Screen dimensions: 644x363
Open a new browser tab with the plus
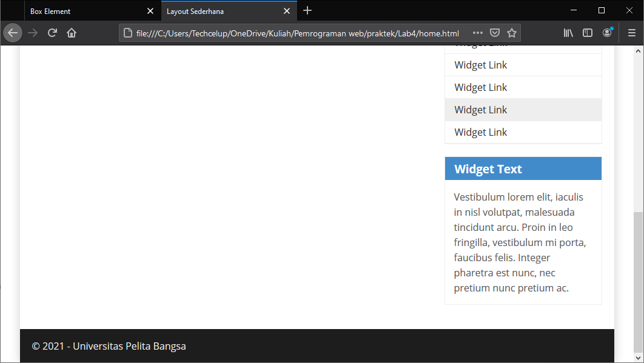[x=307, y=10]
